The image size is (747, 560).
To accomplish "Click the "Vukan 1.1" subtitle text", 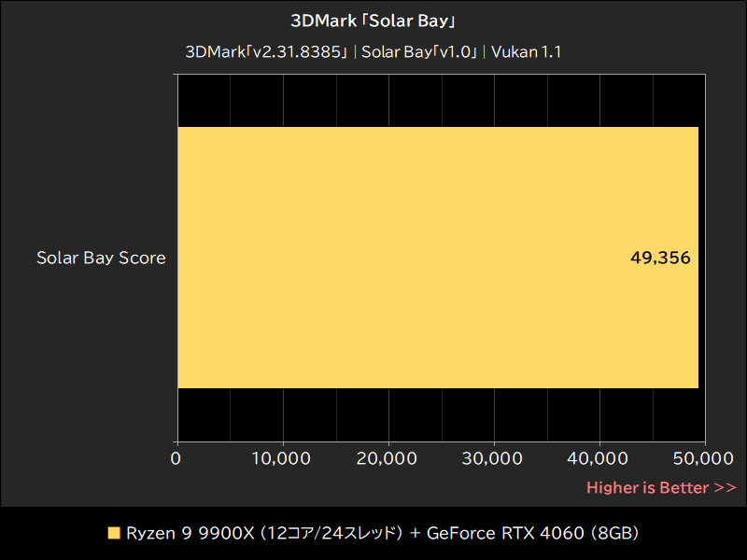I will coord(527,52).
